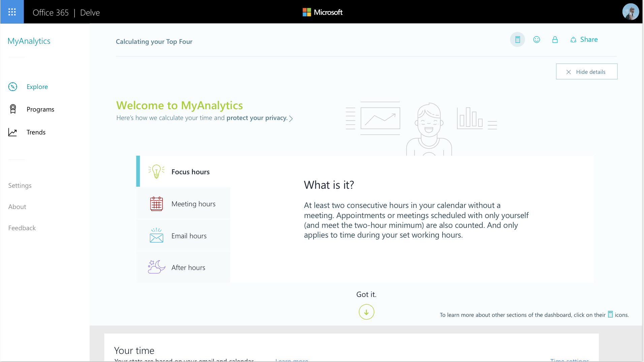Image resolution: width=644 pixels, height=362 pixels.
Task: Toggle the calculation details calculator icon
Action: tap(517, 40)
